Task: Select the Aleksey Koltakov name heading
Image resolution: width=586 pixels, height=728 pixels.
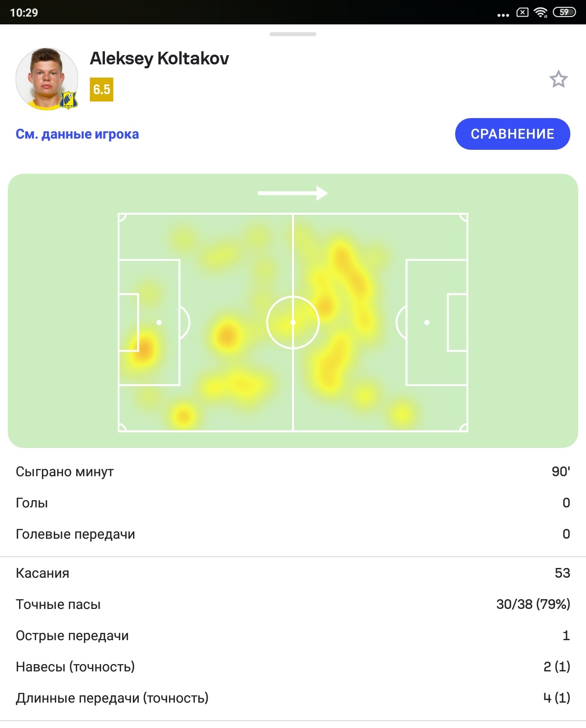Action: 159,59
